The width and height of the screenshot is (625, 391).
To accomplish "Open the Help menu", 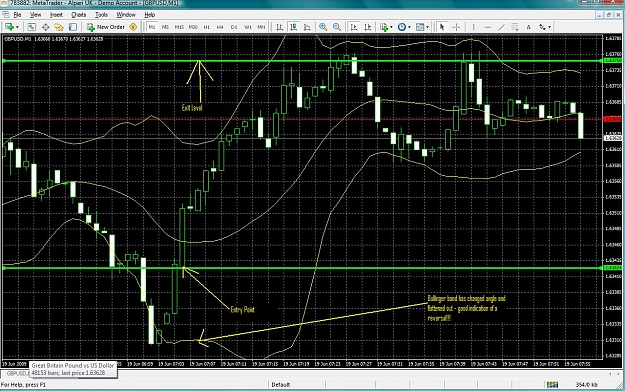I will tap(149, 15).
